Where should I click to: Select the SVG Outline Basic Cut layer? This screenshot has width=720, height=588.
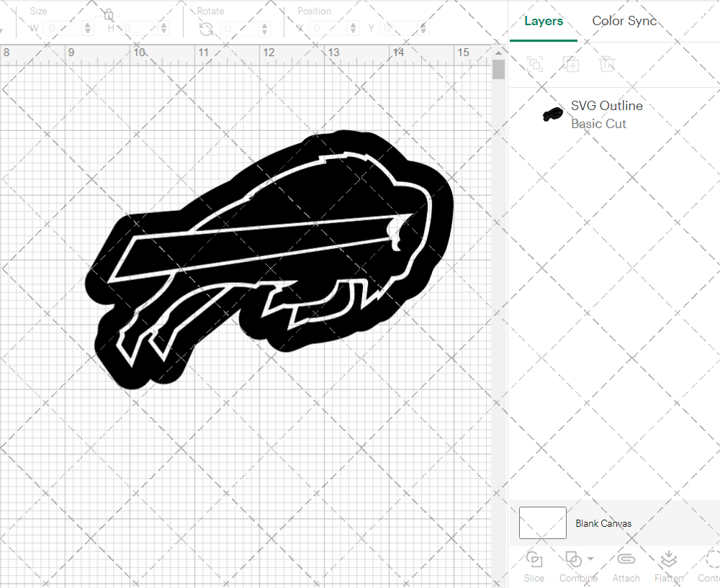click(x=607, y=114)
